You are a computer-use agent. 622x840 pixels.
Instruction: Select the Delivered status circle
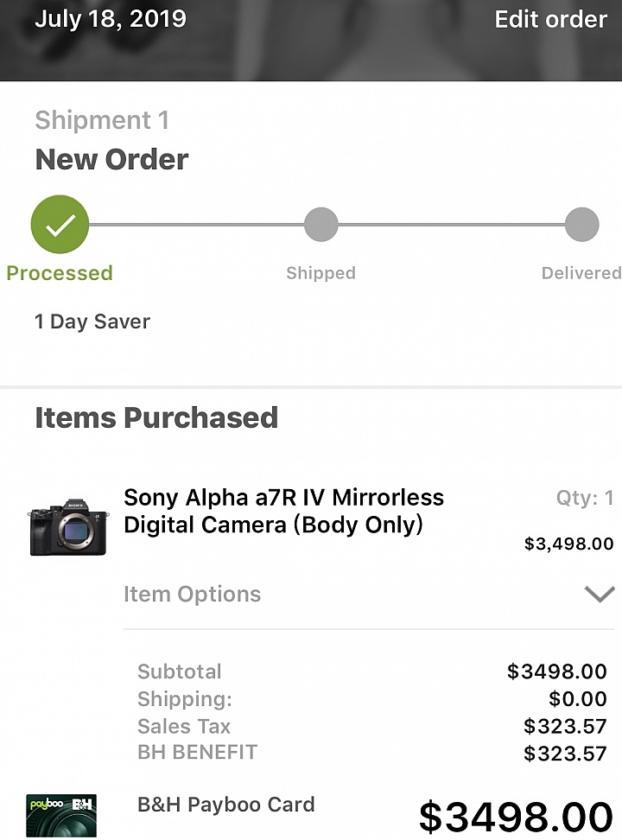pyautogui.click(x=581, y=225)
